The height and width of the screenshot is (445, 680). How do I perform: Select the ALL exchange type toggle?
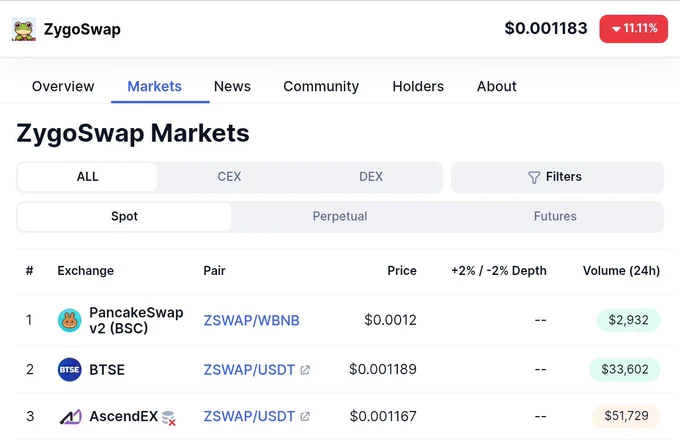87,177
